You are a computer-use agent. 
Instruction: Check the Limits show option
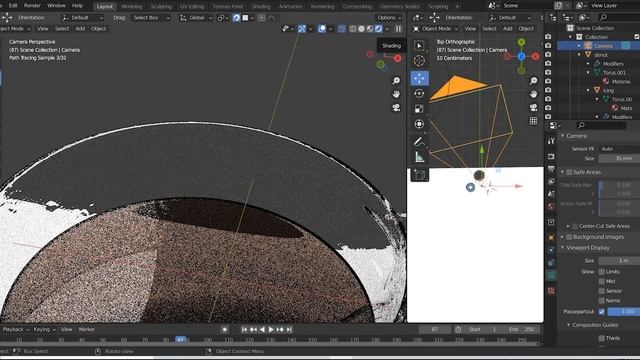point(602,271)
